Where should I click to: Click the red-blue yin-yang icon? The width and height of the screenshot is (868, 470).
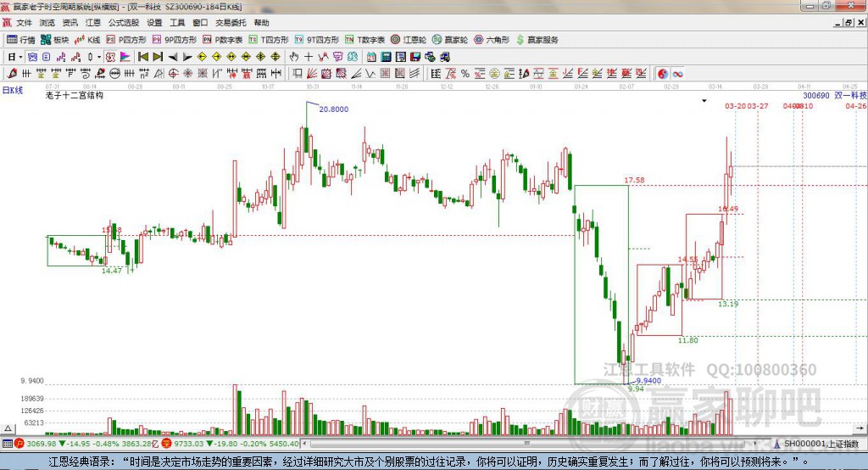pyautogui.click(x=663, y=74)
